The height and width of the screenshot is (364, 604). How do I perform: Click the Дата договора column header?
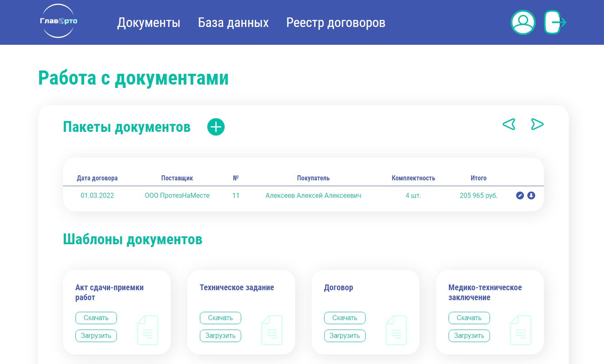click(x=97, y=178)
